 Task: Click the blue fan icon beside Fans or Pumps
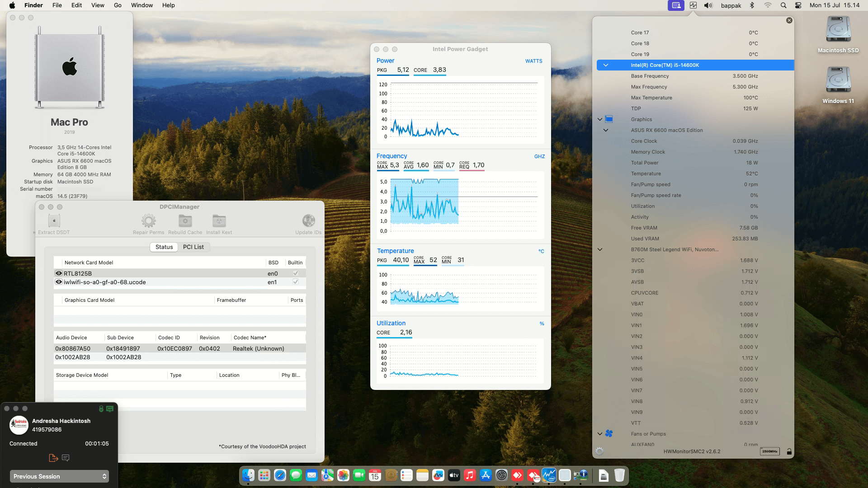(609, 434)
